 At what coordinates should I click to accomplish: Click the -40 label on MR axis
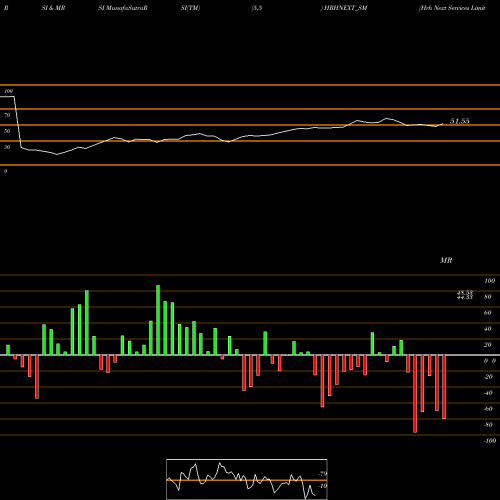(488, 393)
